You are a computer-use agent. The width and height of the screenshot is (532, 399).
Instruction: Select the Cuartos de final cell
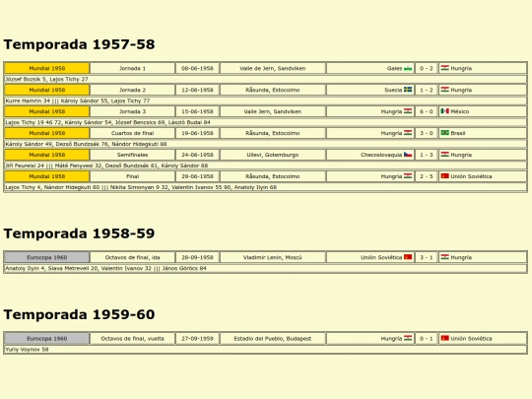[133, 133]
